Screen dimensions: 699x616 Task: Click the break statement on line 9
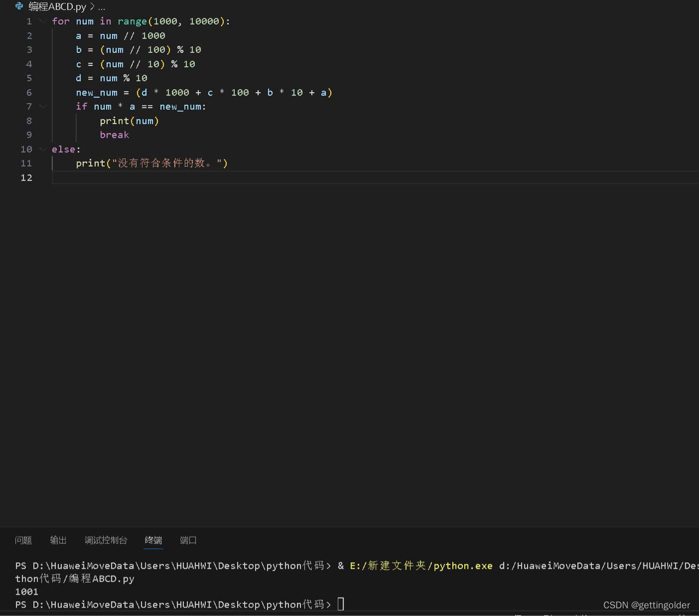tap(114, 135)
